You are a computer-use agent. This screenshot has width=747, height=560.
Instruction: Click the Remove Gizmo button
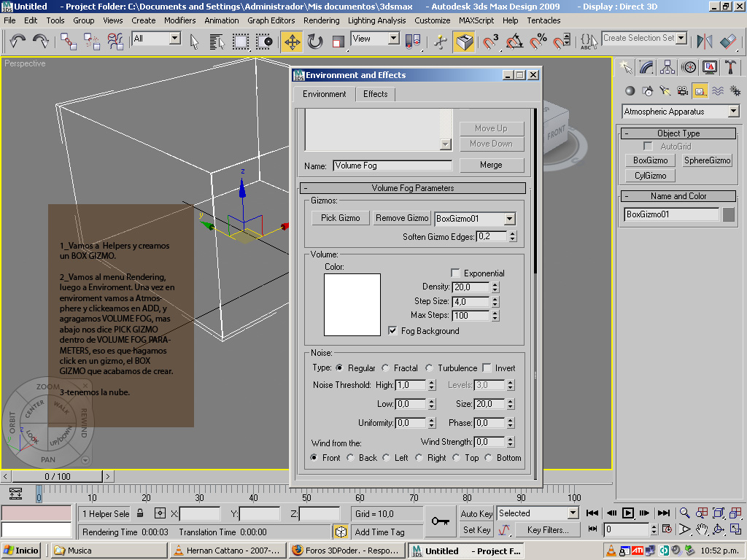click(402, 217)
